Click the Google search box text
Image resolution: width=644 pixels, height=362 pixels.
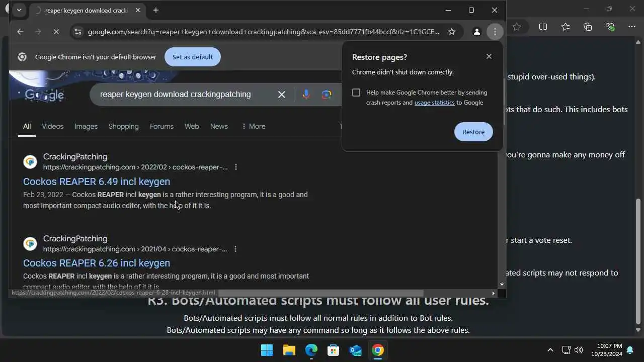[175, 94]
